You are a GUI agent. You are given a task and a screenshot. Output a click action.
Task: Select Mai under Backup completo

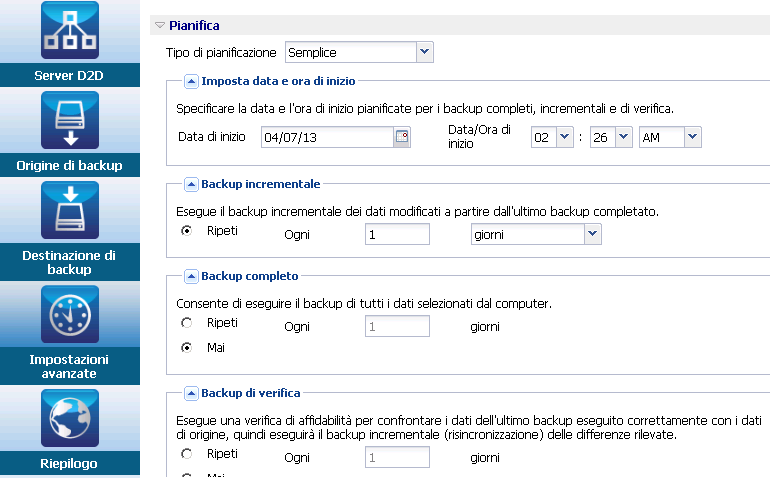pos(186,348)
